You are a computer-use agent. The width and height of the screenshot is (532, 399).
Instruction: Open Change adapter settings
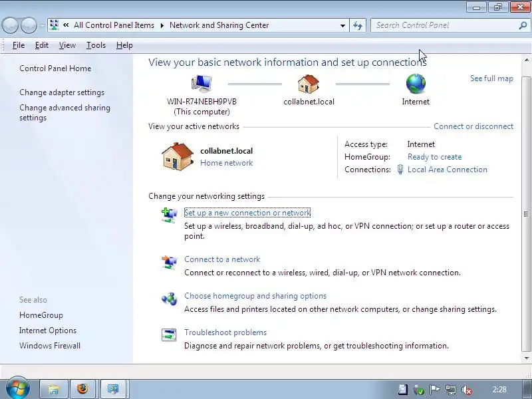point(62,92)
